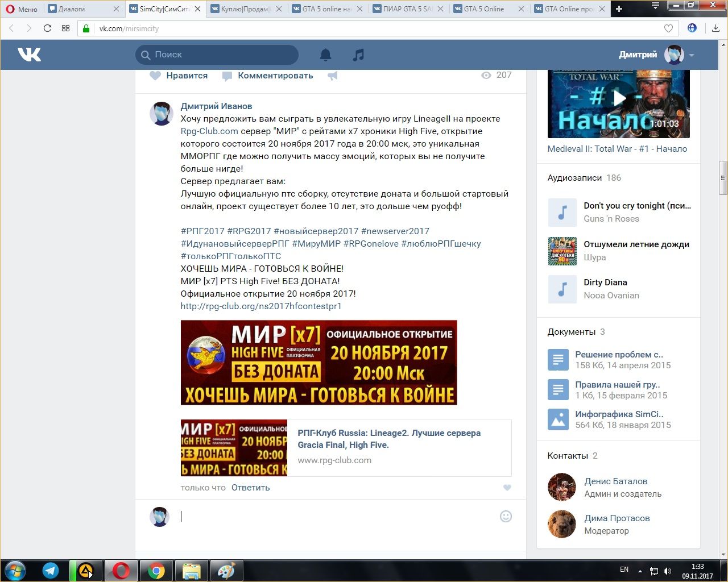Image resolution: width=728 pixels, height=582 pixels.
Task: Click the heart icon next to Нравится
Action: (155, 76)
